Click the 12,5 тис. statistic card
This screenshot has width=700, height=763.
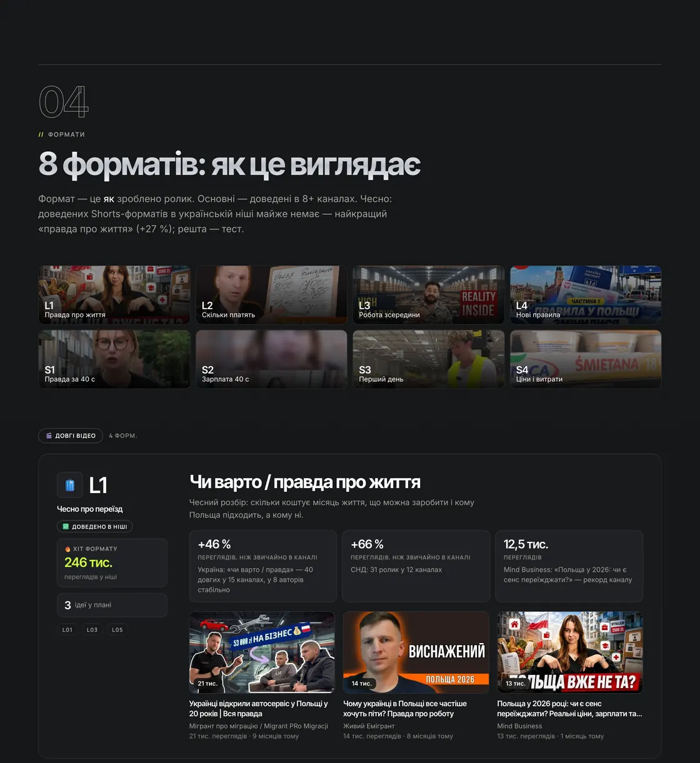569,566
